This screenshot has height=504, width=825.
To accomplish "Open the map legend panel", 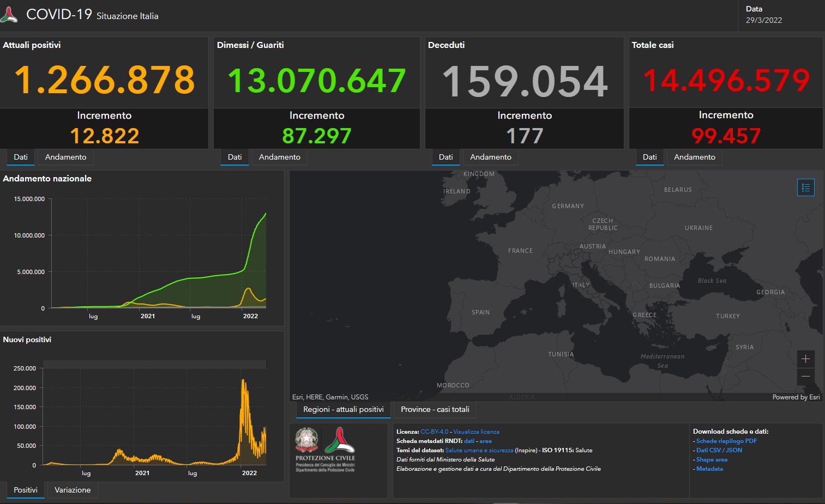I will coord(805,187).
